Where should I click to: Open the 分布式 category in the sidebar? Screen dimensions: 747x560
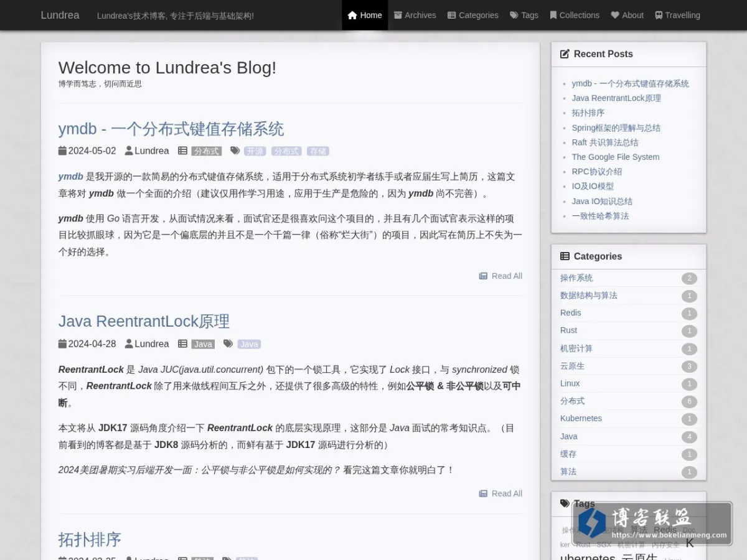point(573,401)
